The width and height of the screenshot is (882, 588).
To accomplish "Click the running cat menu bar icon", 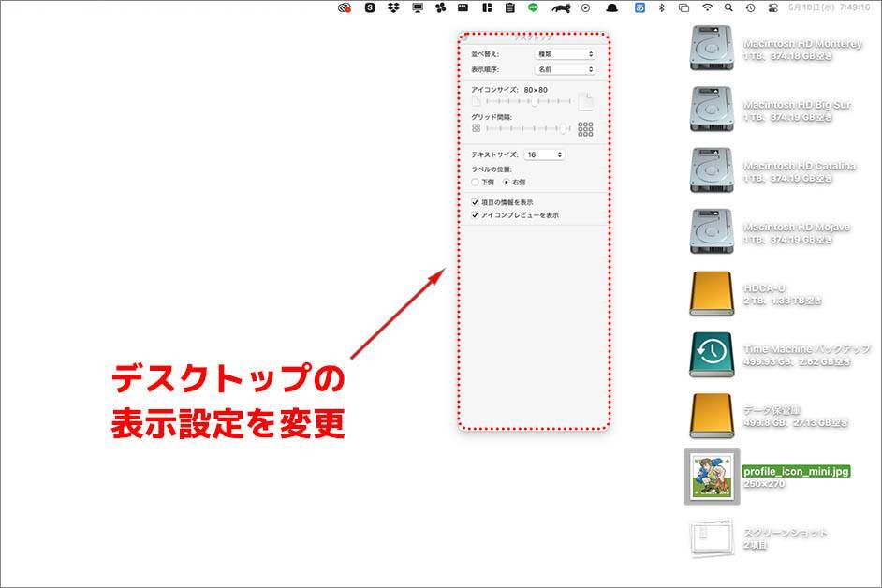I will [x=561, y=7].
